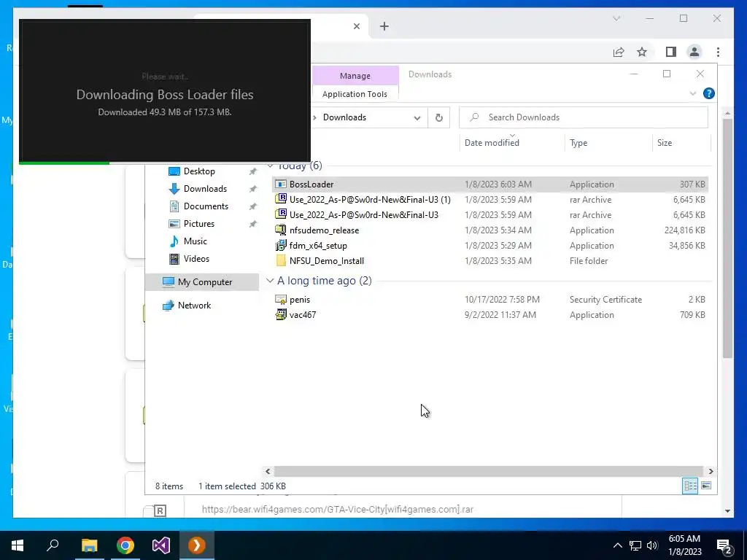Open the Chrome tab search chevron
This screenshot has width=747, height=560.
coord(616,18)
